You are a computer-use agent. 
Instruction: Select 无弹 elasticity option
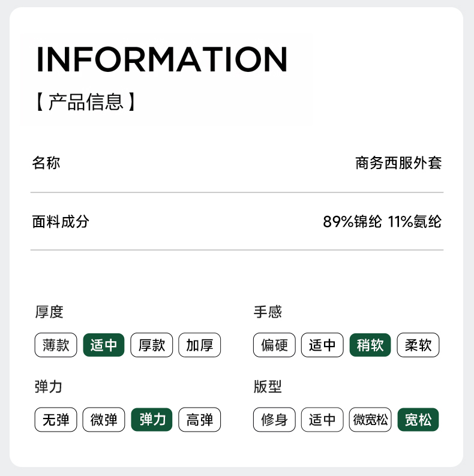pyautogui.click(x=56, y=420)
